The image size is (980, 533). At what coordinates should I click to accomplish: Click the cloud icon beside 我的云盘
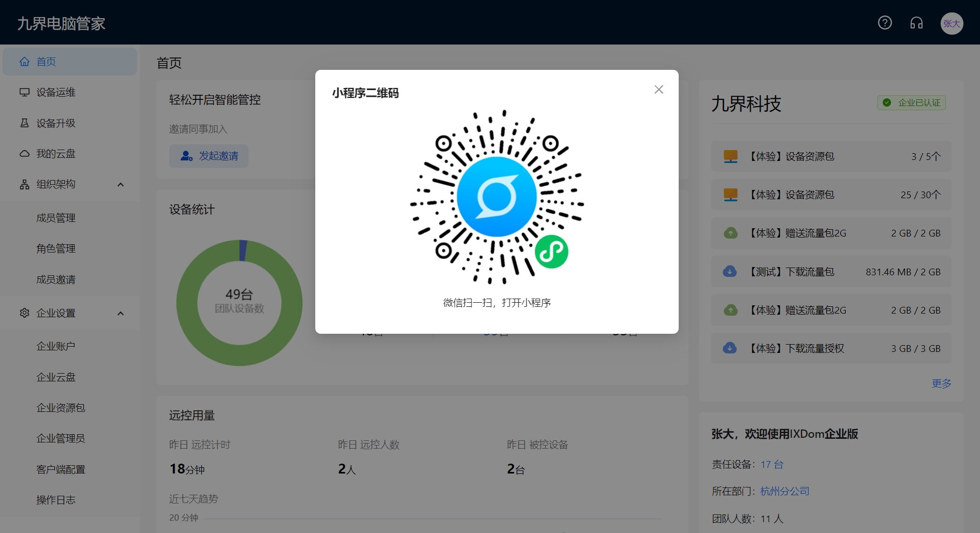click(x=24, y=154)
